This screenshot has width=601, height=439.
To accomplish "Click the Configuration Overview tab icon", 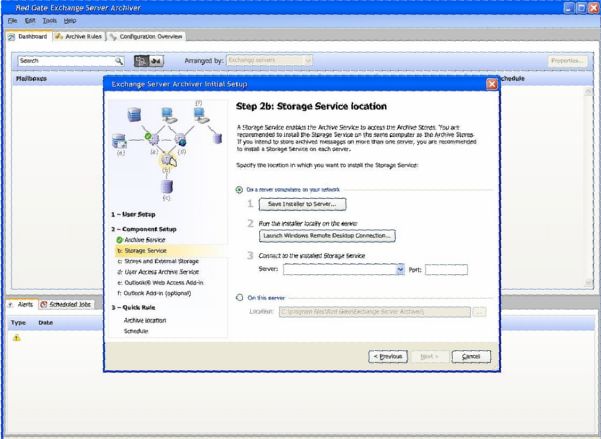I will tap(113, 37).
